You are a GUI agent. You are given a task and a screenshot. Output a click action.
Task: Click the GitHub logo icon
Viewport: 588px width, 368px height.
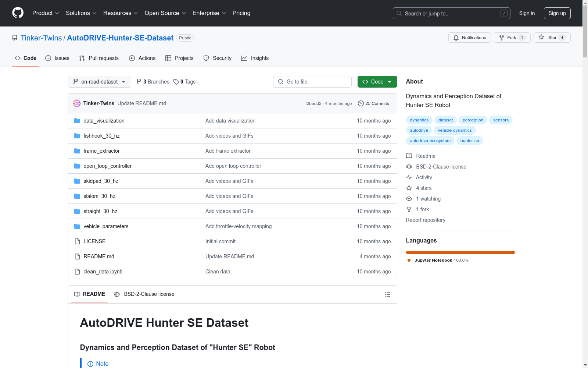(x=18, y=13)
